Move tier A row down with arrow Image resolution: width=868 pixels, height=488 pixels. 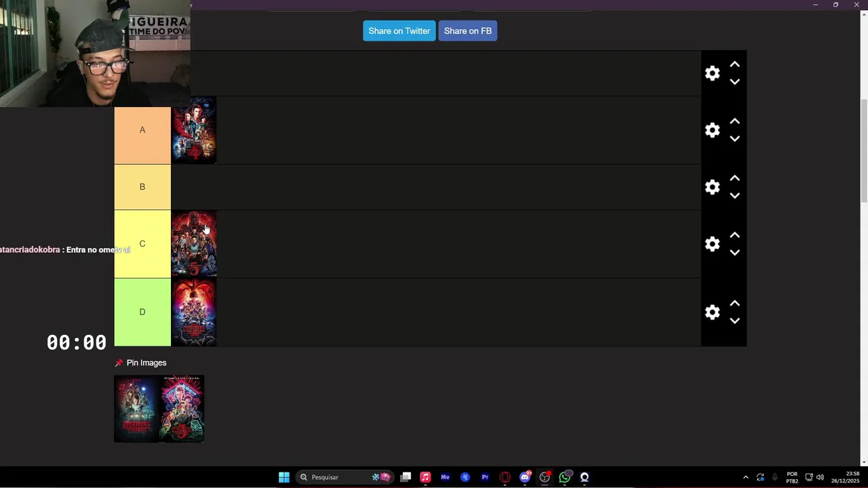tap(734, 138)
